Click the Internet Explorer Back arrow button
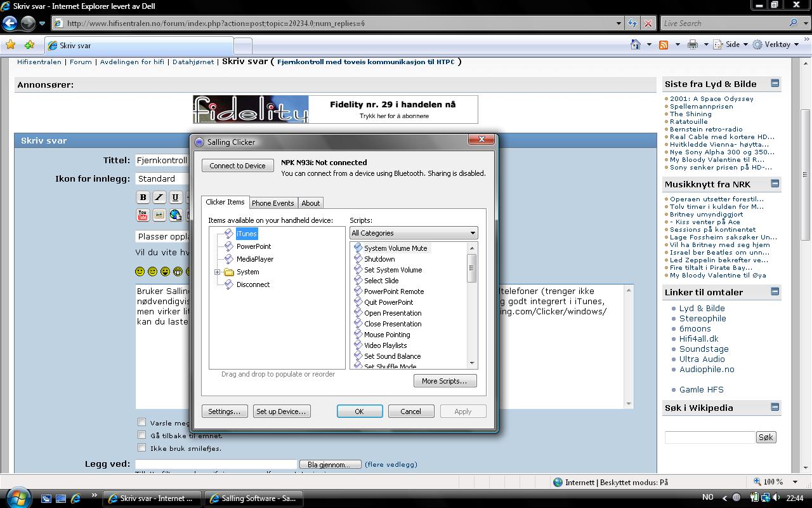 (10, 23)
